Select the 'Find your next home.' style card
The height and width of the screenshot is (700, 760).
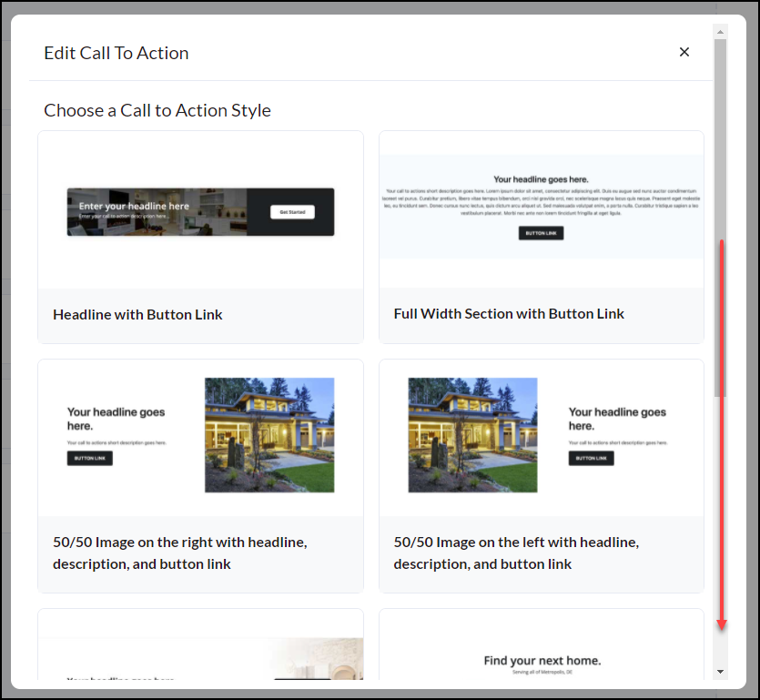542,644
